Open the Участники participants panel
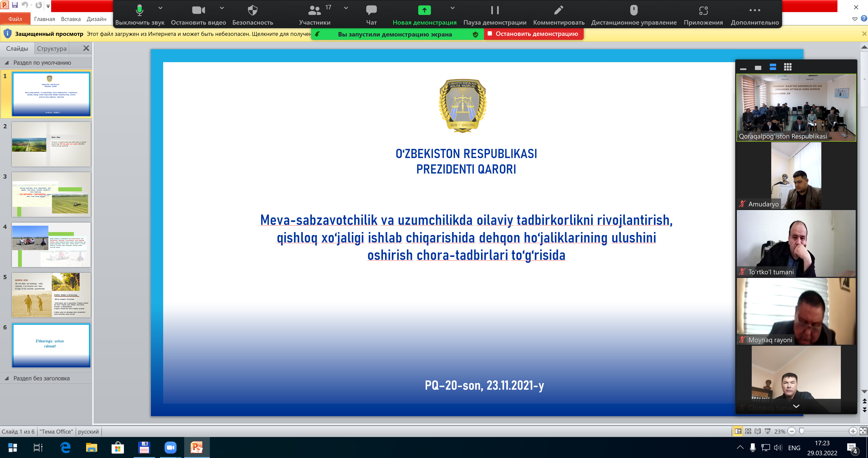 click(315, 15)
